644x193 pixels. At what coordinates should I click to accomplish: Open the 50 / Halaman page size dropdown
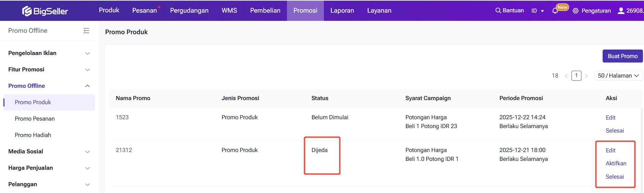(618, 76)
